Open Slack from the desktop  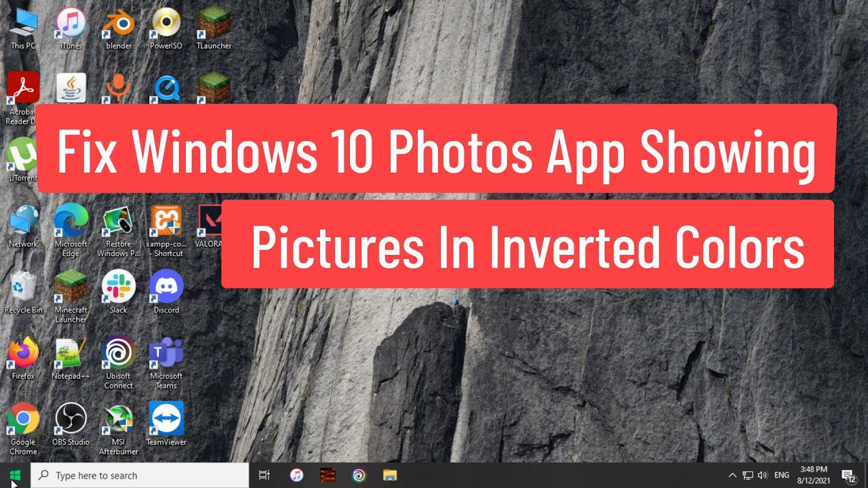[118, 292]
